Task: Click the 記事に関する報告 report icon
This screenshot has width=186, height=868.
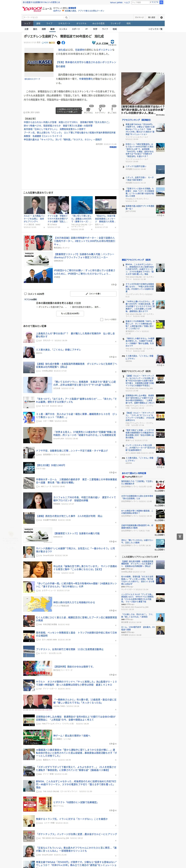Action: click(x=31, y=112)
